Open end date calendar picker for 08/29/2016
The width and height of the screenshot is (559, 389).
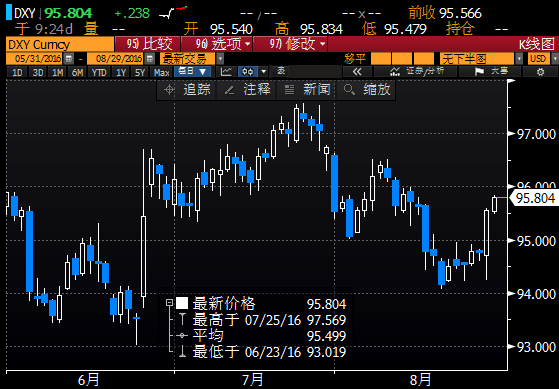tap(150, 58)
